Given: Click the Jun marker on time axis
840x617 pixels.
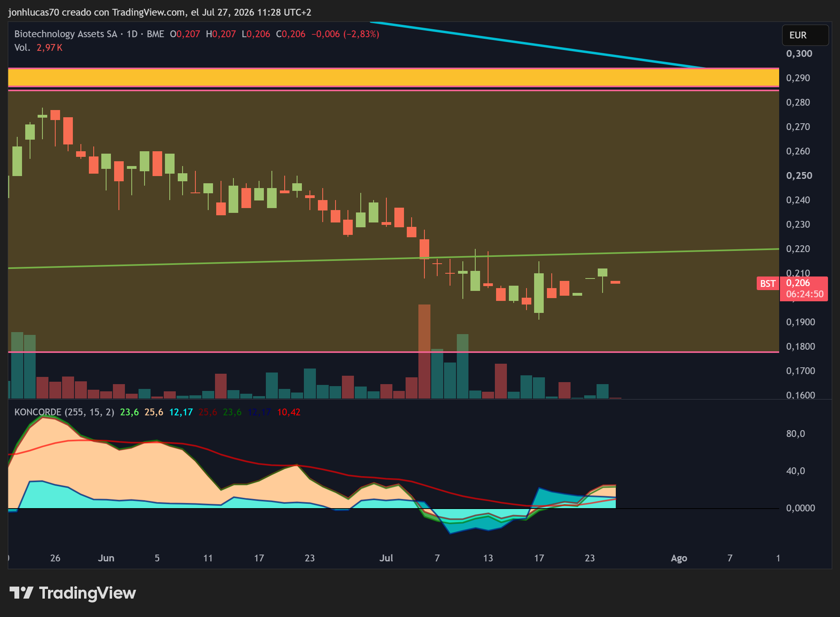Looking at the screenshot, I should tap(106, 558).
